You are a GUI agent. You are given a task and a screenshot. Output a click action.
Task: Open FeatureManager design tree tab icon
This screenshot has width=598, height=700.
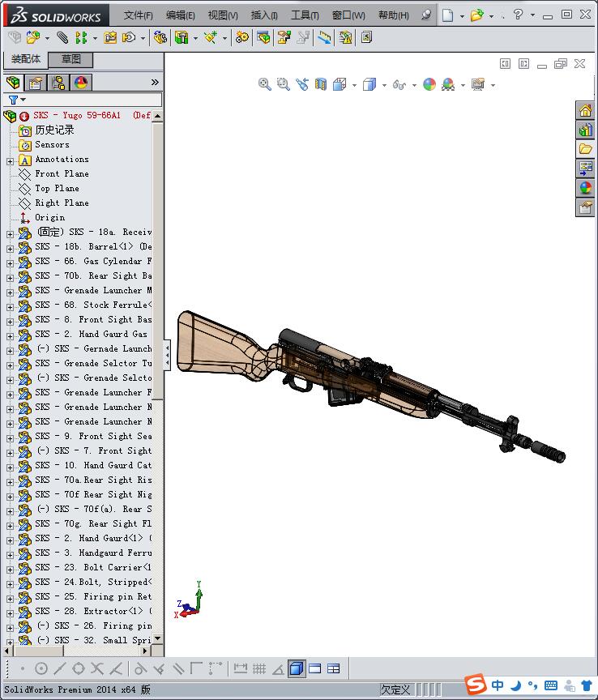tap(13, 82)
